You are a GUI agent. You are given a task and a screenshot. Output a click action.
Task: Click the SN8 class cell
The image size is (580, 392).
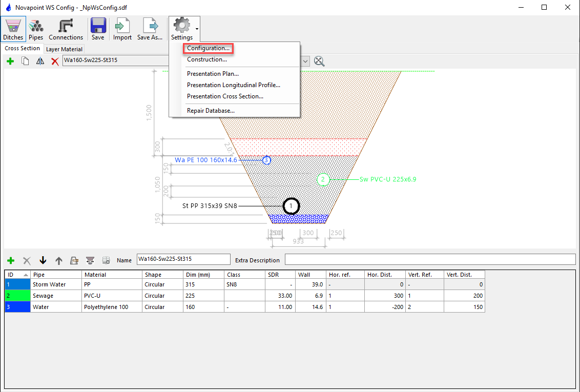[x=244, y=284]
